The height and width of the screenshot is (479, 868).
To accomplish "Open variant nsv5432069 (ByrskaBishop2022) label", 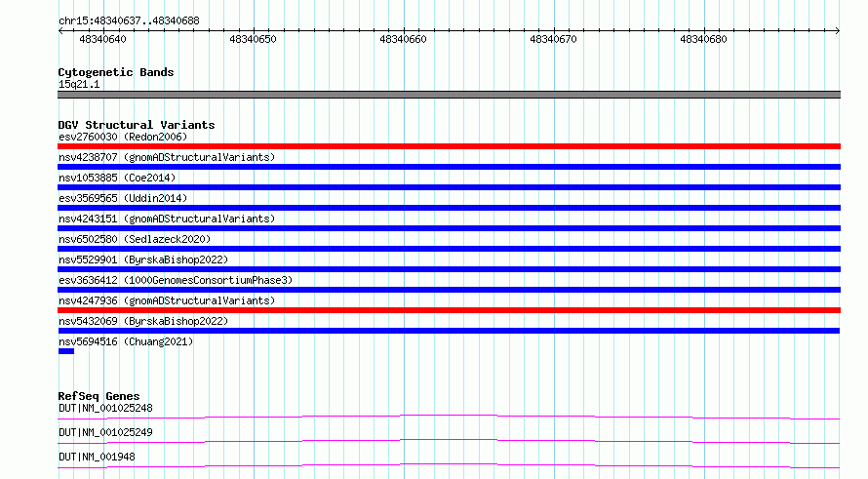I will tap(143, 321).
